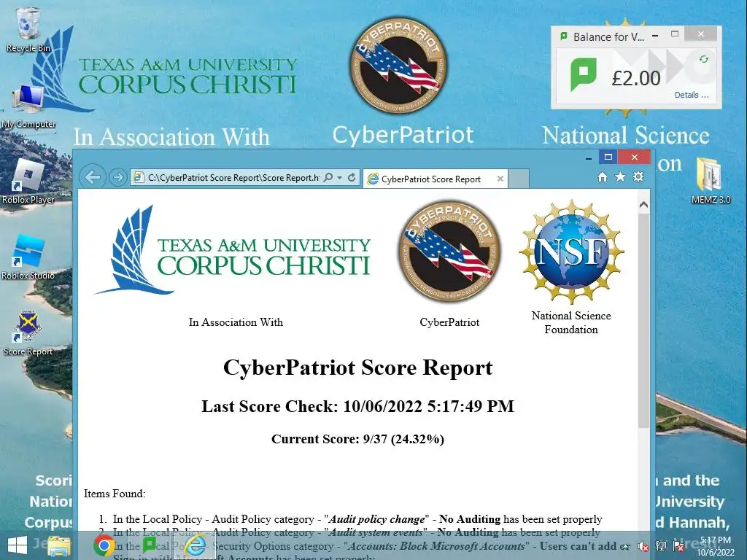This screenshot has height=560, width=747.
Task: Click the Current Score 9/37 line
Action: point(357,438)
